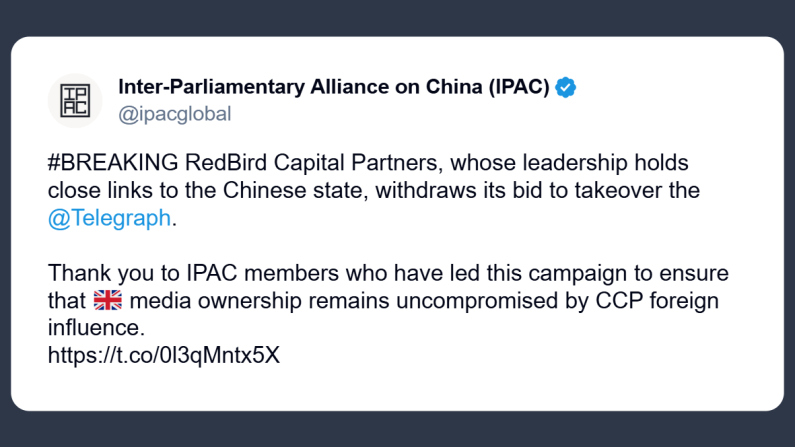Open the https://t.co/0l3qMntx5X link
The height and width of the screenshot is (447, 795).
163,354
